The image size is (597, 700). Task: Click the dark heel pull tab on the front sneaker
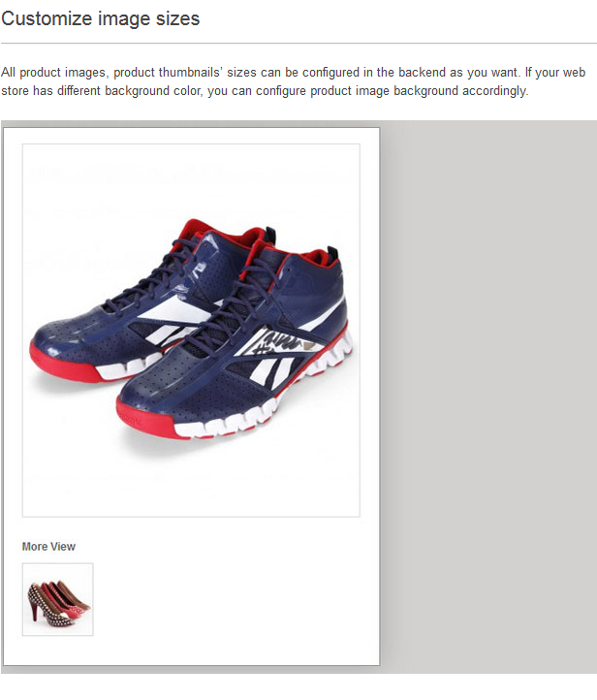332,256
